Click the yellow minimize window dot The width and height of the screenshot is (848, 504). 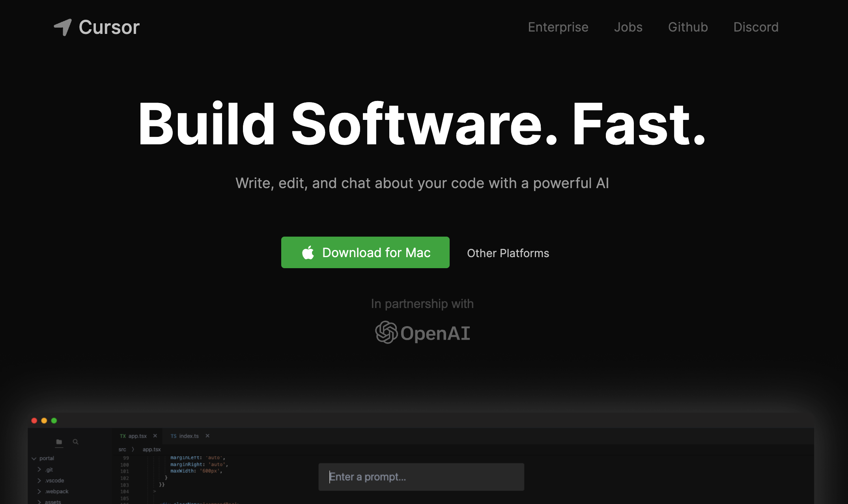tap(44, 420)
